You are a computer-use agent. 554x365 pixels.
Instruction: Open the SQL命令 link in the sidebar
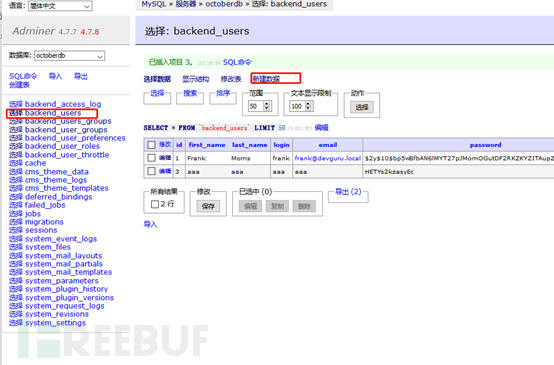(23, 76)
